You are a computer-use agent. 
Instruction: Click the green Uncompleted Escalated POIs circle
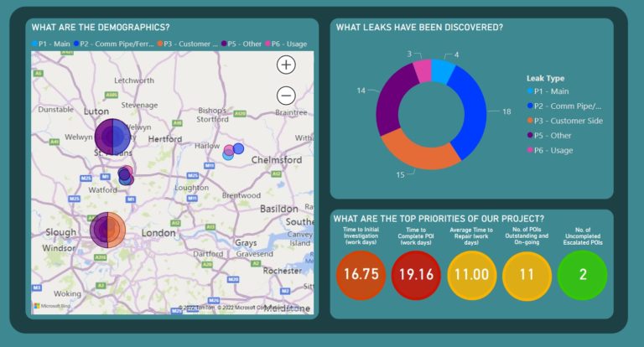581,275
